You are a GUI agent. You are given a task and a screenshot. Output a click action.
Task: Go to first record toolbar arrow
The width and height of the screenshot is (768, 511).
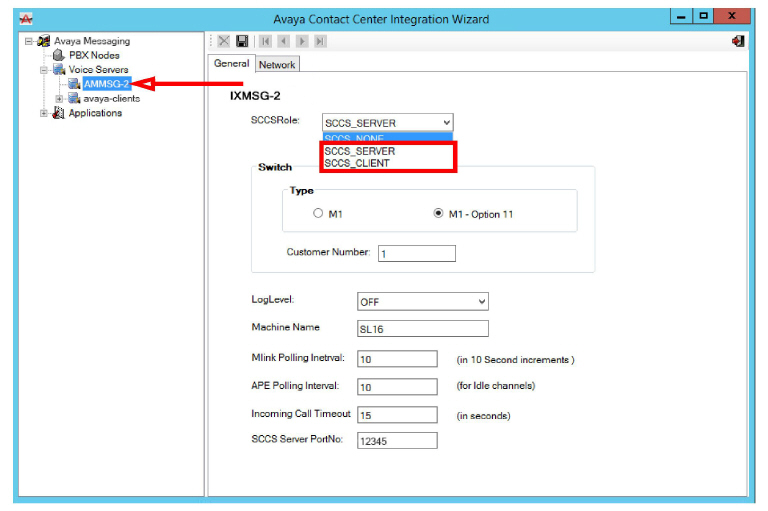(x=265, y=42)
